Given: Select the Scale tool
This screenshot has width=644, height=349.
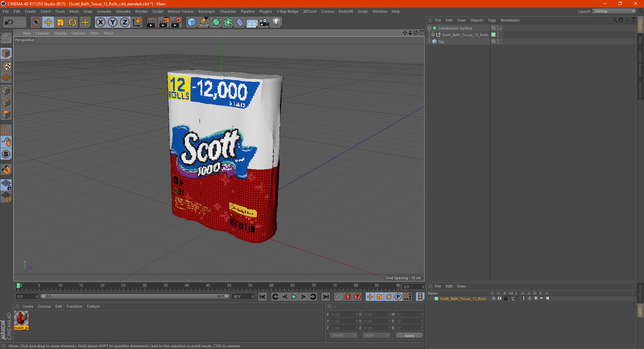Looking at the screenshot, I should (x=60, y=22).
